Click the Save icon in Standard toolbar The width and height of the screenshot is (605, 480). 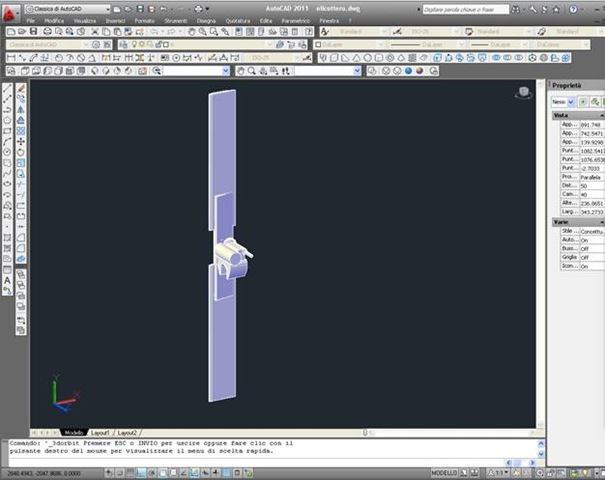pyautogui.click(x=34, y=32)
